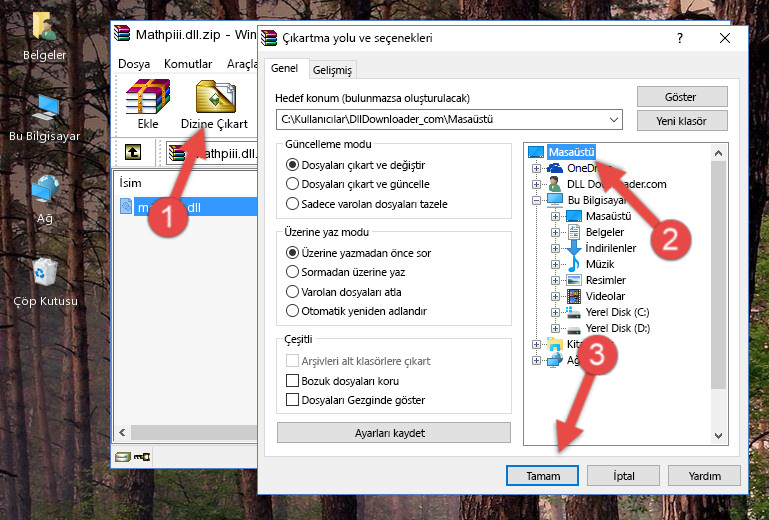Open the Dosya menu in WinRAR
Image resolution: width=769 pixels, height=520 pixels.
[134, 64]
